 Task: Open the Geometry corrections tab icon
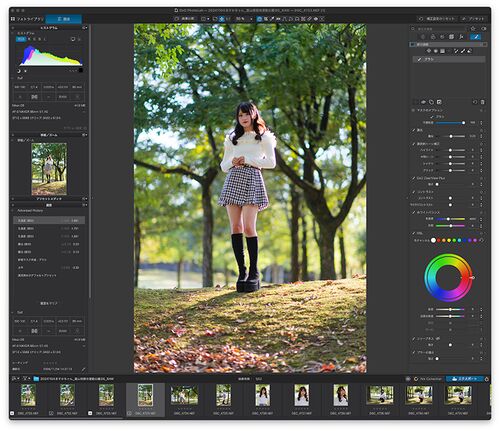[451, 37]
